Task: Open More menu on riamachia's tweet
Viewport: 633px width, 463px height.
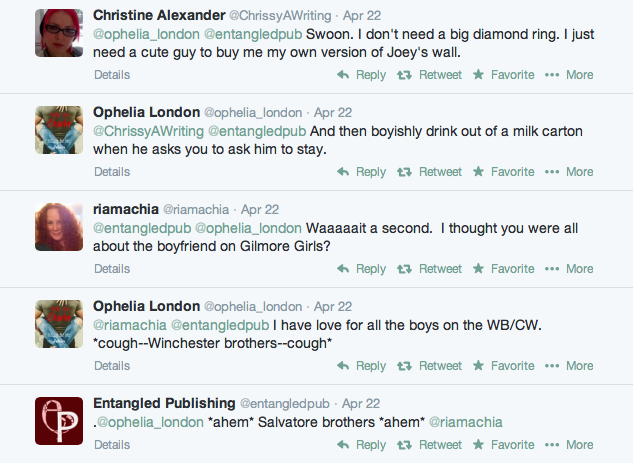Action: point(569,269)
